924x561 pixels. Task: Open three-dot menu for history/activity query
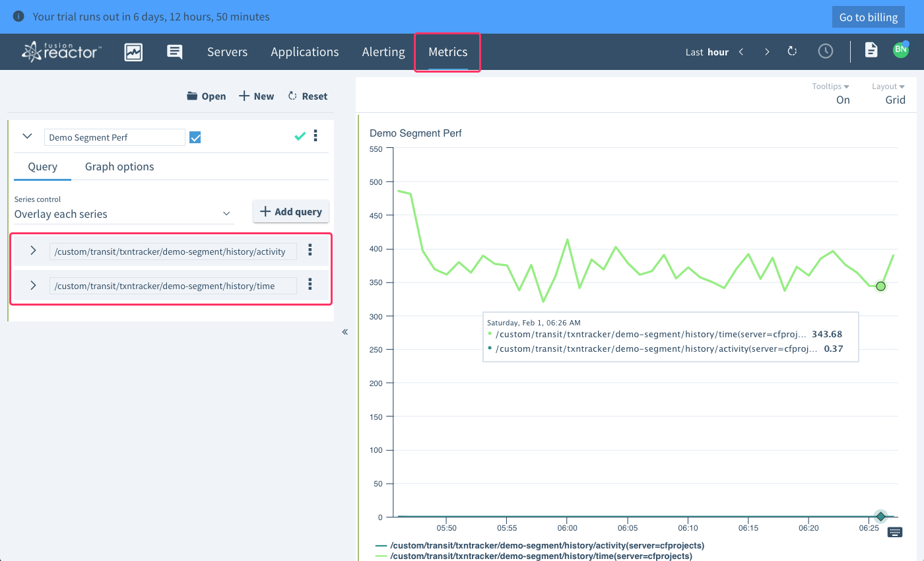310,251
